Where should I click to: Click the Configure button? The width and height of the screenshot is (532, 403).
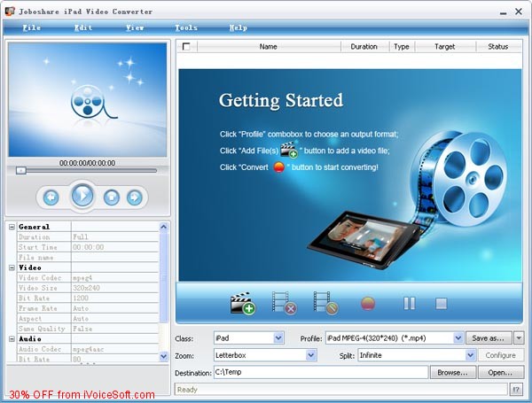[x=500, y=355]
